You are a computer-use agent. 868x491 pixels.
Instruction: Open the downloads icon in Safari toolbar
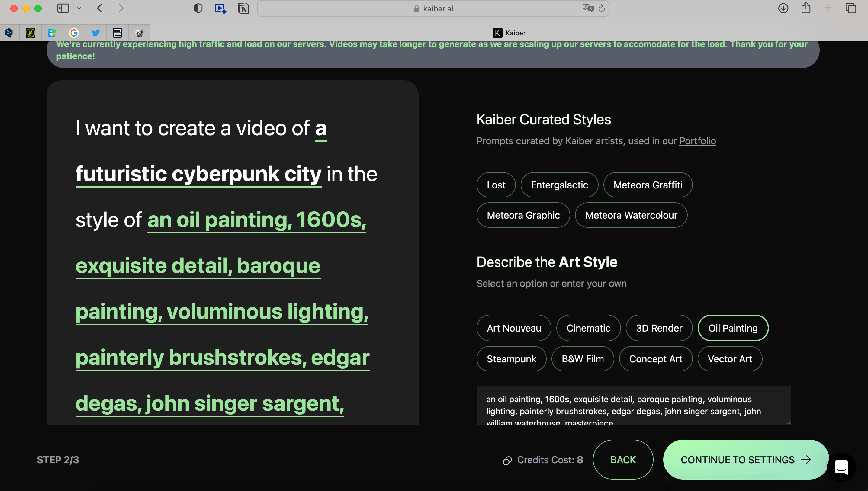point(783,8)
